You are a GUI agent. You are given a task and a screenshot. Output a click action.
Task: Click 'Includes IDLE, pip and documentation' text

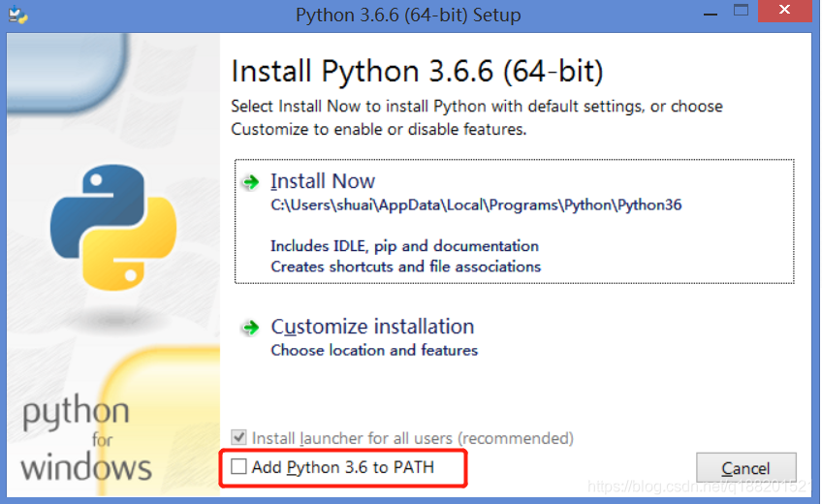[x=405, y=246]
